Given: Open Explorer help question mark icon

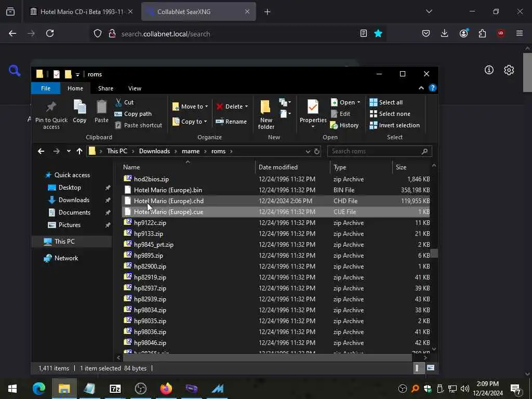Looking at the screenshot, I should pos(433,88).
